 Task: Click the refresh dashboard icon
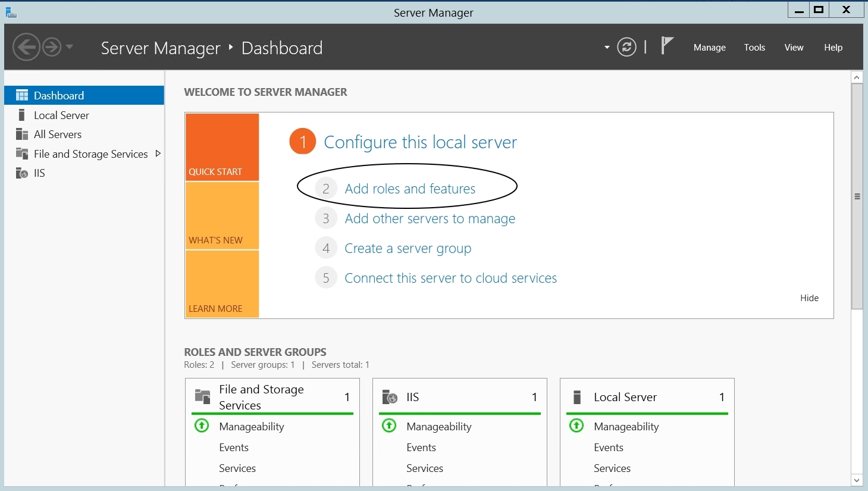click(x=626, y=47)
